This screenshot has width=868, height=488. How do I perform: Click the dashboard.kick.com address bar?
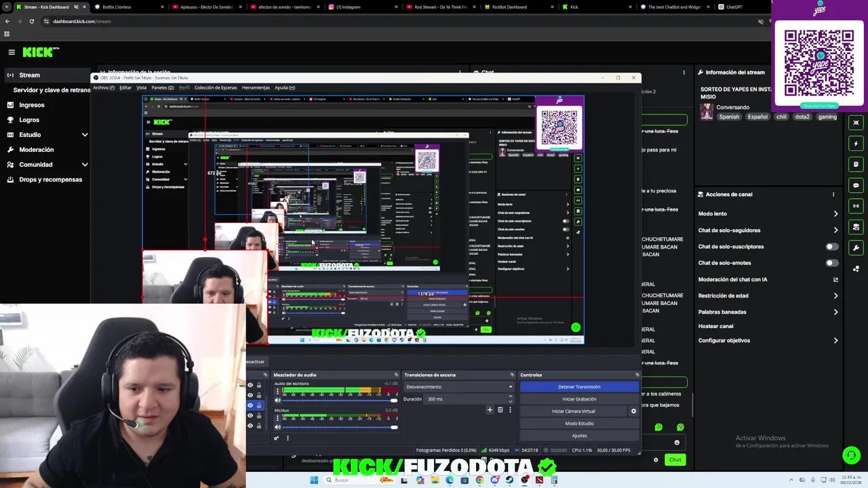coord(400,21)
